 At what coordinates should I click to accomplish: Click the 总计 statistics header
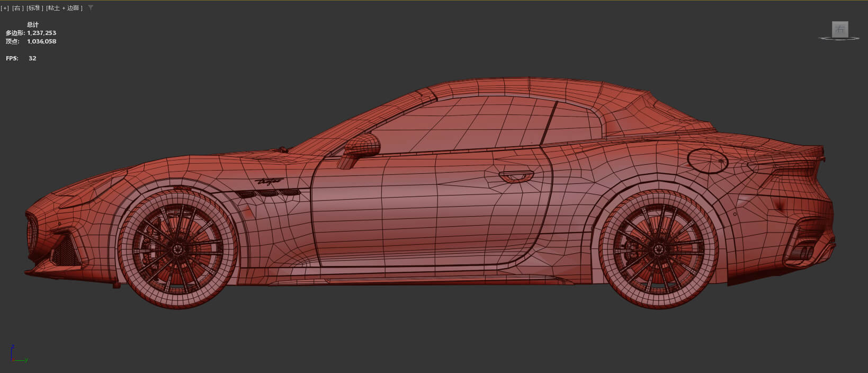pyautogui.click(x=33, y=24)
